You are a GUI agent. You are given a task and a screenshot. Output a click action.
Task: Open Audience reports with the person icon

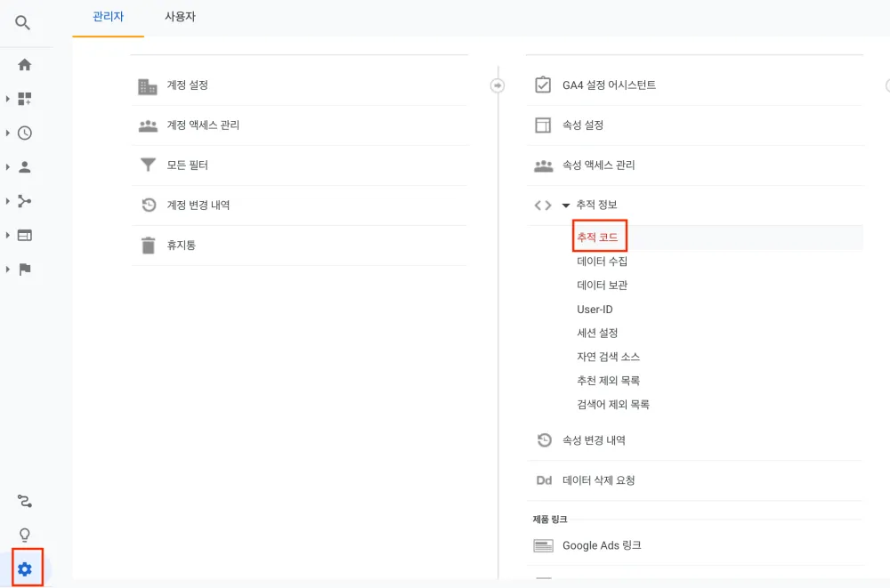coord(25,166)
